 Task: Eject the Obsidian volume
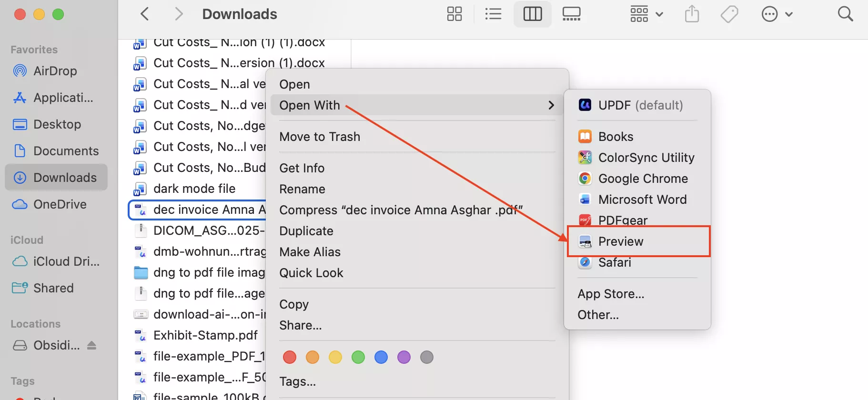coord(92,345)
